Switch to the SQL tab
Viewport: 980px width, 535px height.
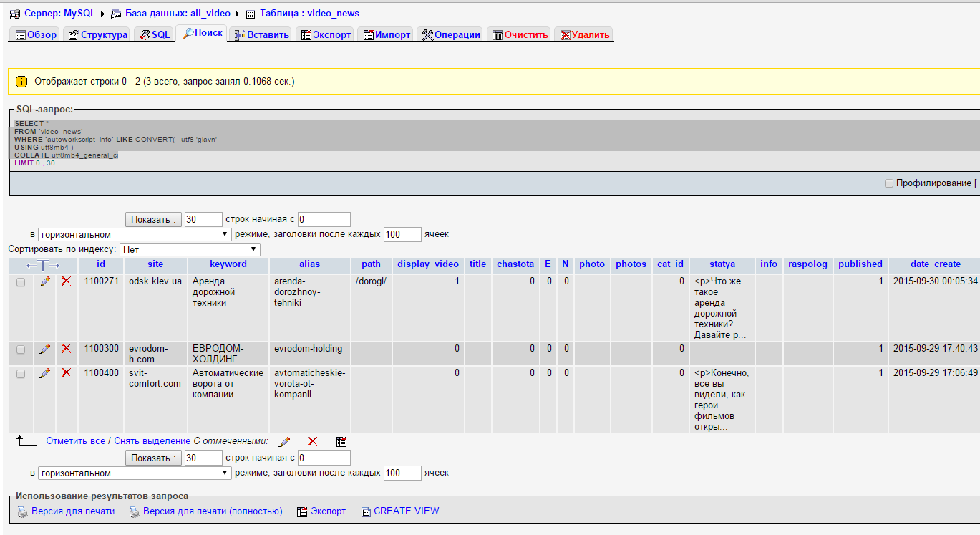click(154, 34)
